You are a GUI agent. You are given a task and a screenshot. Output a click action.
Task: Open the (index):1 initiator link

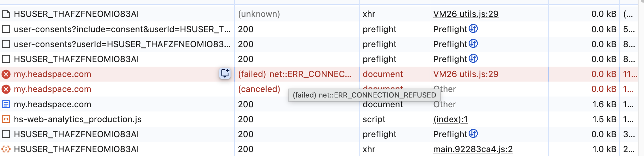(450, 119)
